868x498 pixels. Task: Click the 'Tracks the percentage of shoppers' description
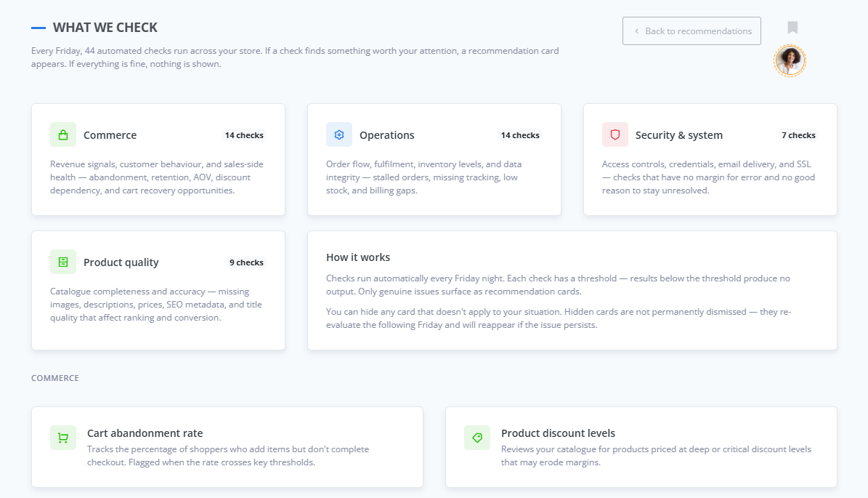228,455
